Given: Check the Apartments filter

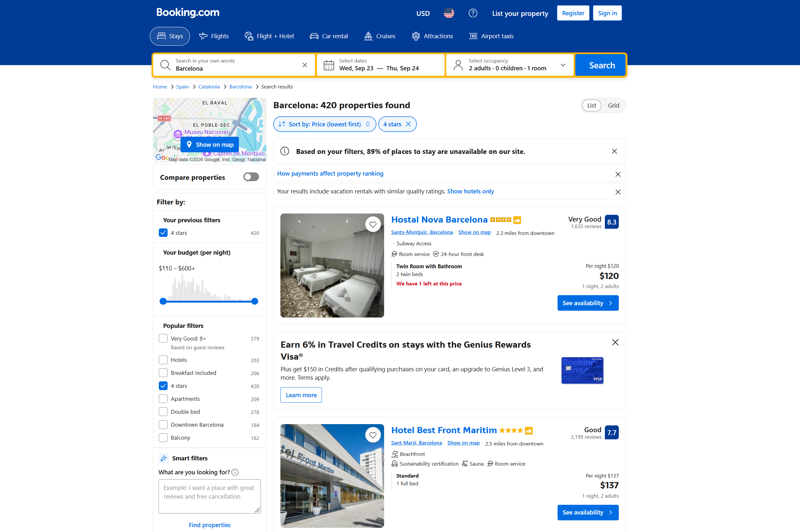Looking at the screenshot, I should (163, 399).
